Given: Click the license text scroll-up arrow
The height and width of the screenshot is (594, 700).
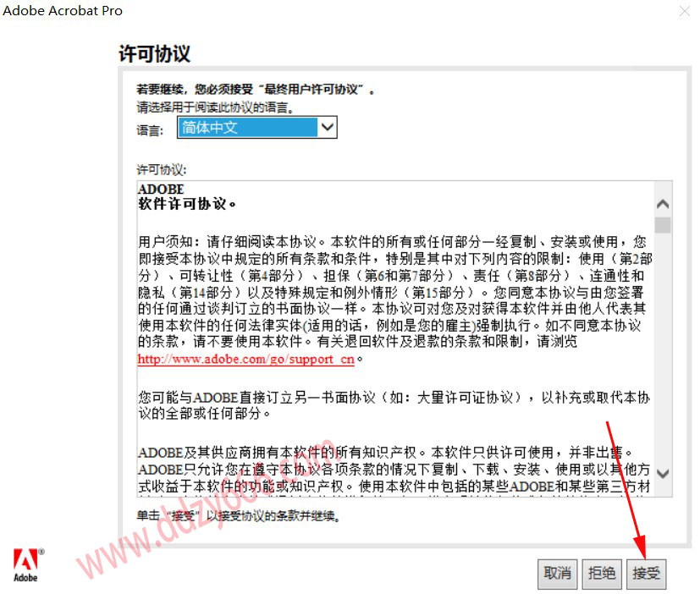Looking at the screenshot, I should pyautogui.click(x=663, y=205).
